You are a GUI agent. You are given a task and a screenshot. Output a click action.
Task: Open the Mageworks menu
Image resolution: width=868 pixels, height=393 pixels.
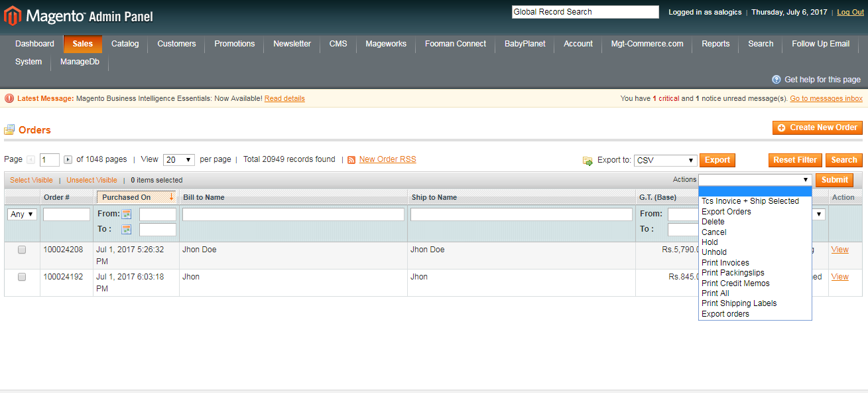point(386,44)
